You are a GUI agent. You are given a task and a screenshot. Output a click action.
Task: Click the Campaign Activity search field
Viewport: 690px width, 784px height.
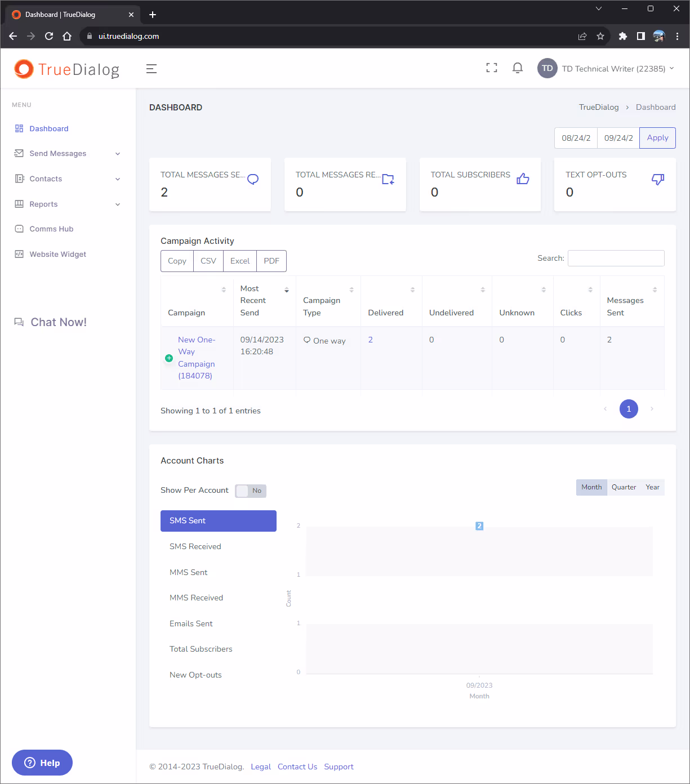point(616,258)
